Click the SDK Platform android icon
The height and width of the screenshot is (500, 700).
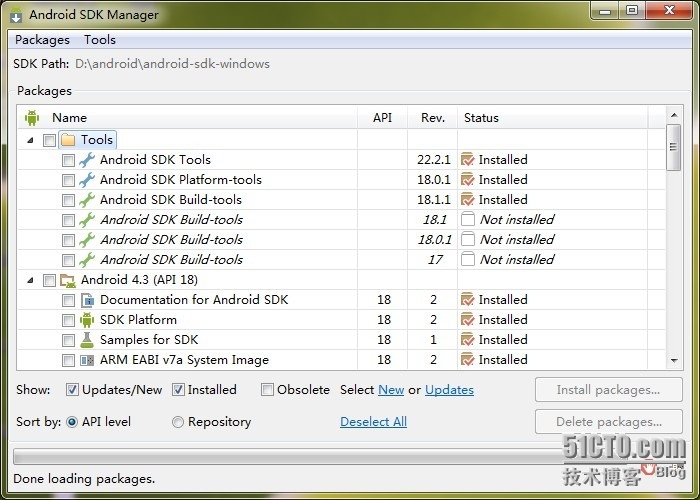point(87,320)
